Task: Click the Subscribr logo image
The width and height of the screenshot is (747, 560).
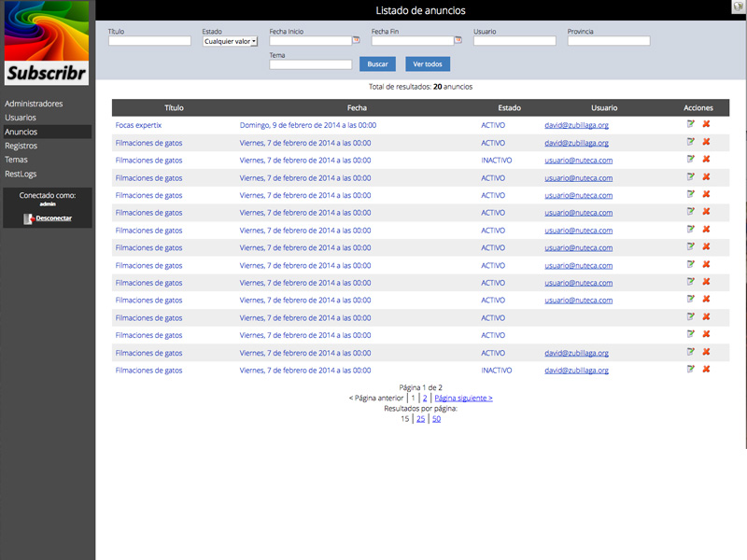Action: coord(47,44)
